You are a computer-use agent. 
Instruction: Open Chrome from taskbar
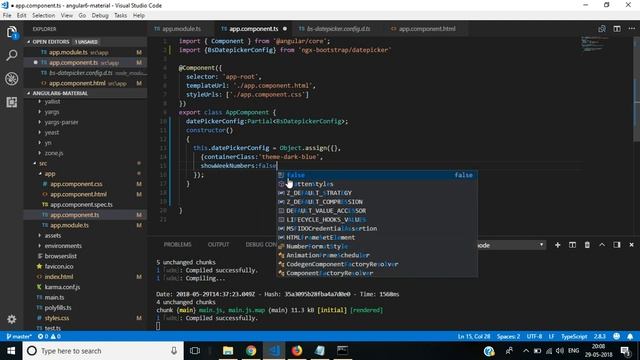[251, 351]
